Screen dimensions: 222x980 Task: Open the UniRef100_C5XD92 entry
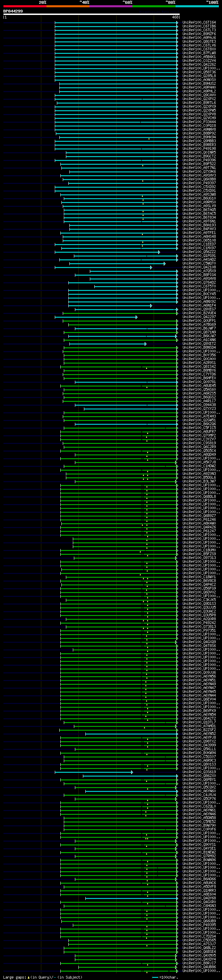point(199,187)
